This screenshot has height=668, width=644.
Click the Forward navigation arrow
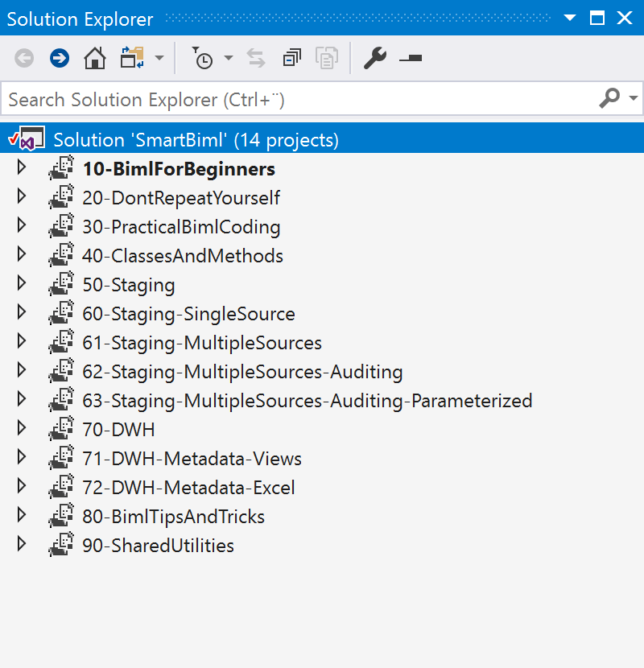pos(60,58)
